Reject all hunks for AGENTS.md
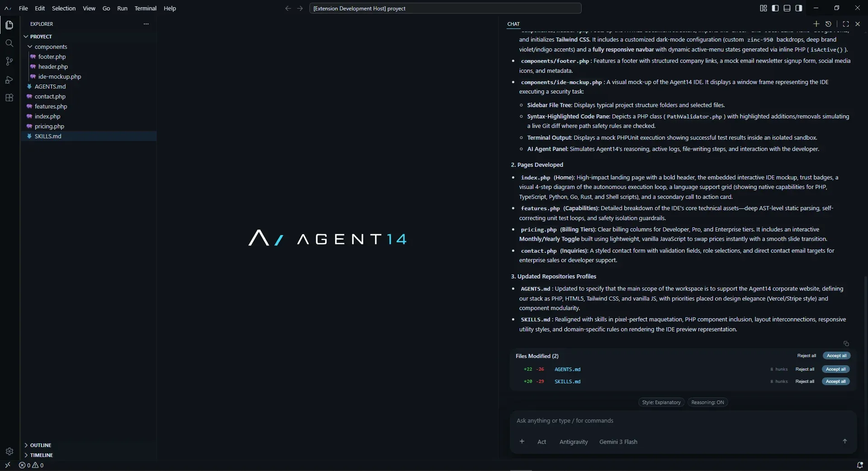This screenshot has width=868, height=471. point(805,369)
